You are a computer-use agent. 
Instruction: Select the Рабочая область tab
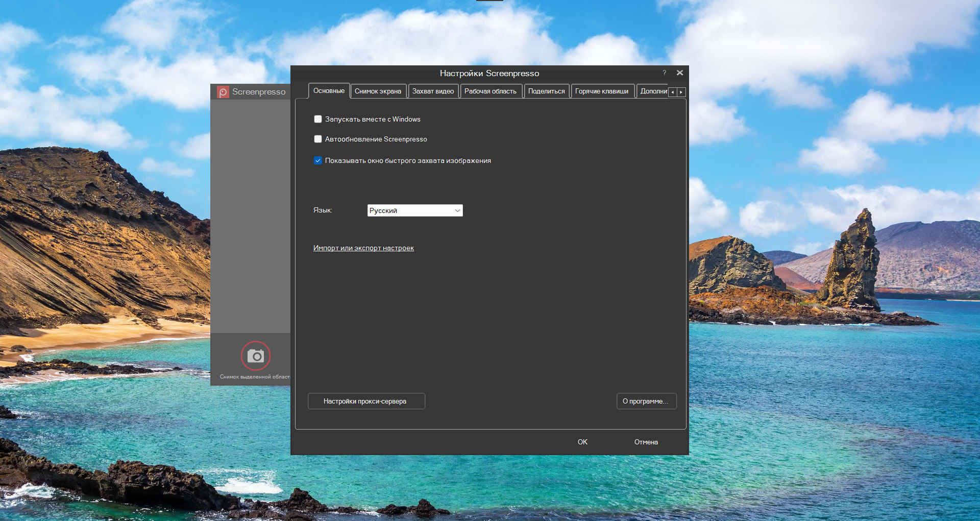pyautogui.click(x=490, y=91)
